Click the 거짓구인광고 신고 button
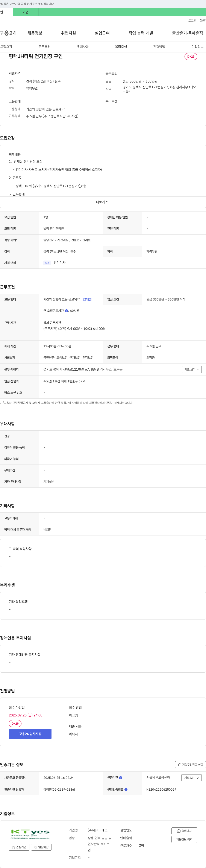This screenshot has width=206, height=868. tap(190, 765)
